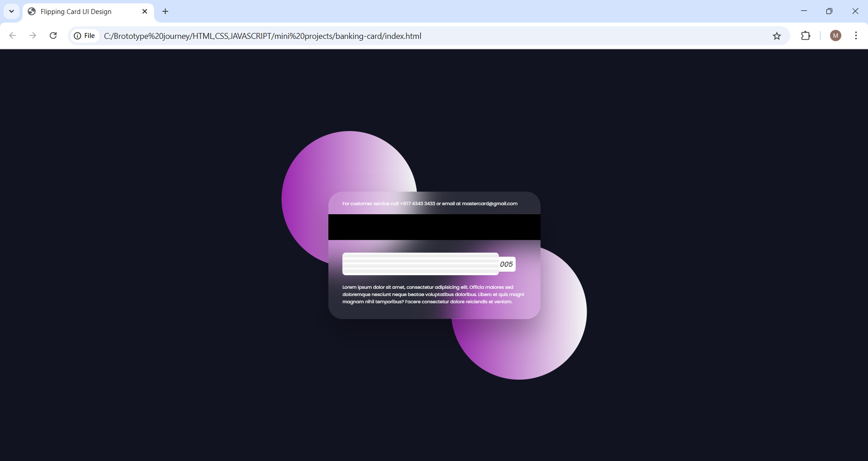Bookmark this page via the star icon
Image resolution: width=868 pixels, height=461 pixels.
pyautogui.click(x=777, y=36)
